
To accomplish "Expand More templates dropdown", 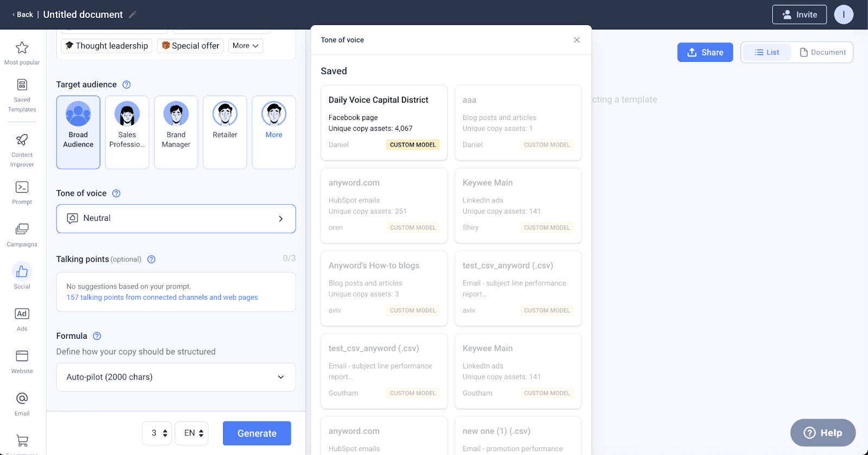I will click(246, 46).
